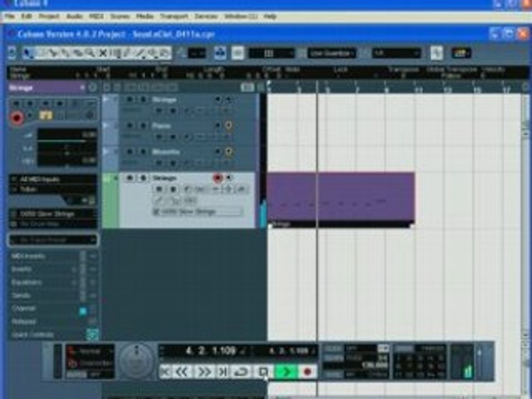Toggle monitor on the Piano track
The height and width of the screenshot is (399, 532).
click(x=229, y=126)
